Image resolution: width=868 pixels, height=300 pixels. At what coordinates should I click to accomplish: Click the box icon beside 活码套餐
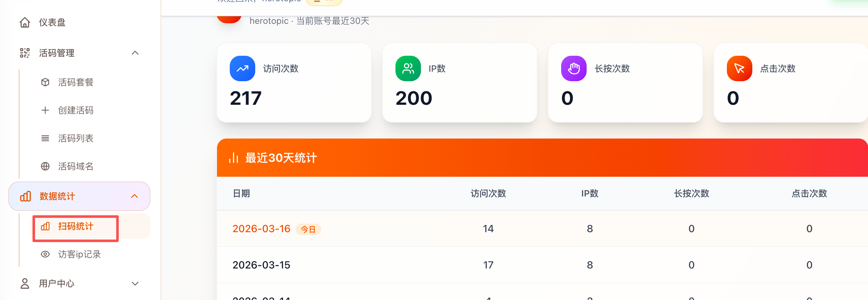[x=45, y=82]
